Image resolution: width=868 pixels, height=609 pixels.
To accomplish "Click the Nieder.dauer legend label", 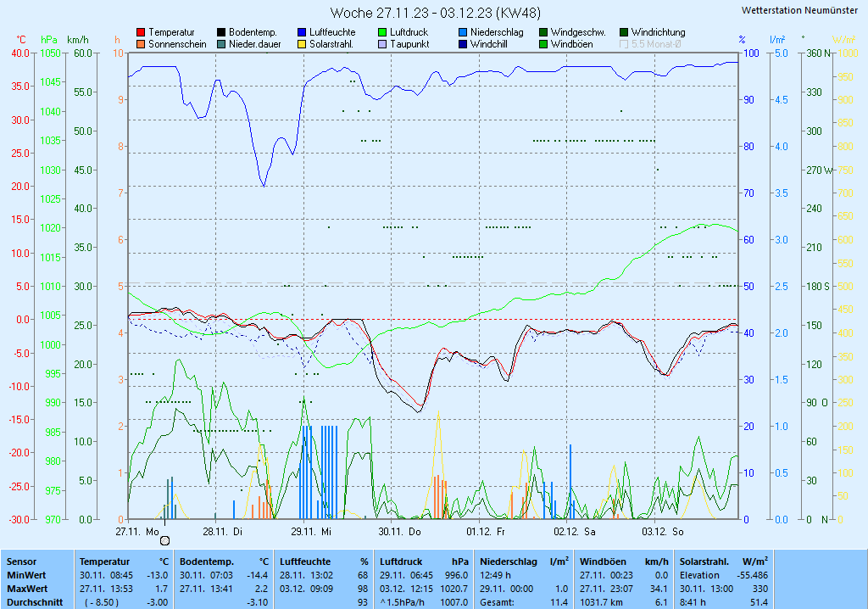I will [255, 44].
